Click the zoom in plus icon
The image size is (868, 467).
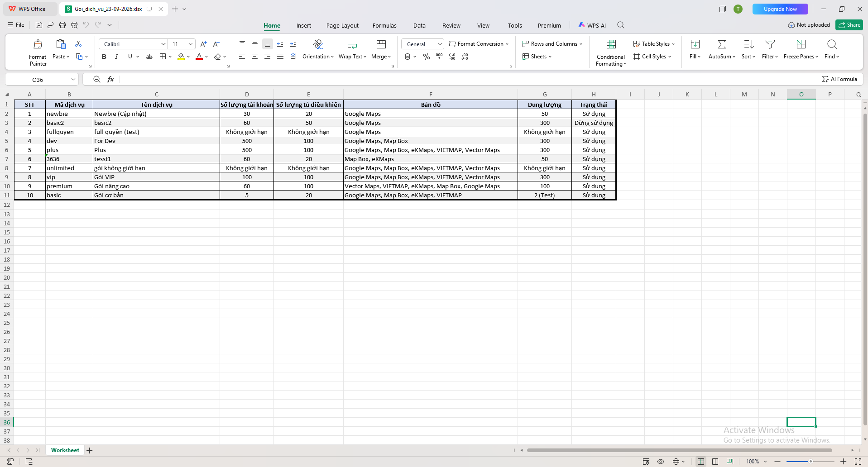(843, 462)
